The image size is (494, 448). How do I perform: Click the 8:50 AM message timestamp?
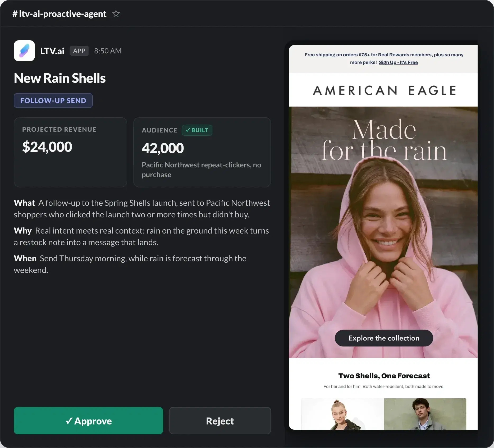click(x=108, y=51)
